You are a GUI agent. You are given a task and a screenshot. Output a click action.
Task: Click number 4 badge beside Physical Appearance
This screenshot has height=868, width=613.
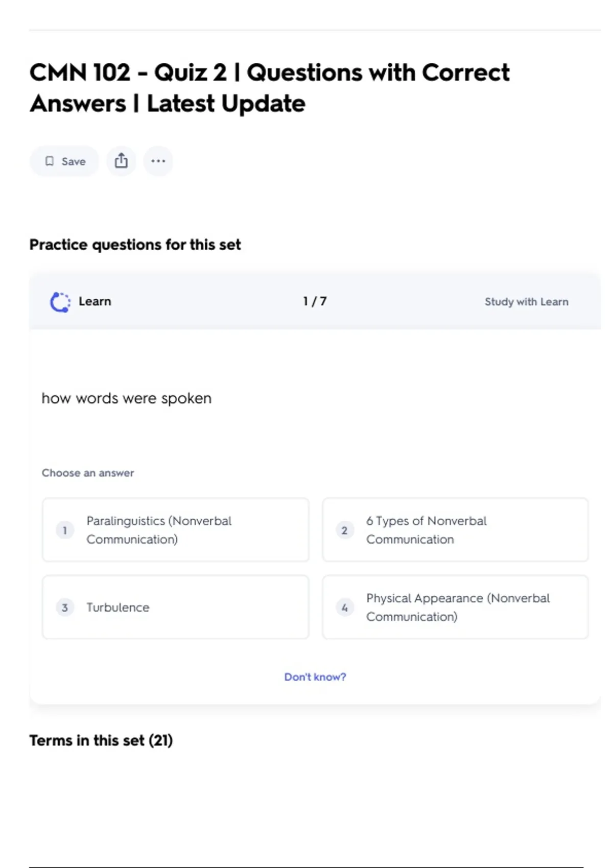point(344,608)
